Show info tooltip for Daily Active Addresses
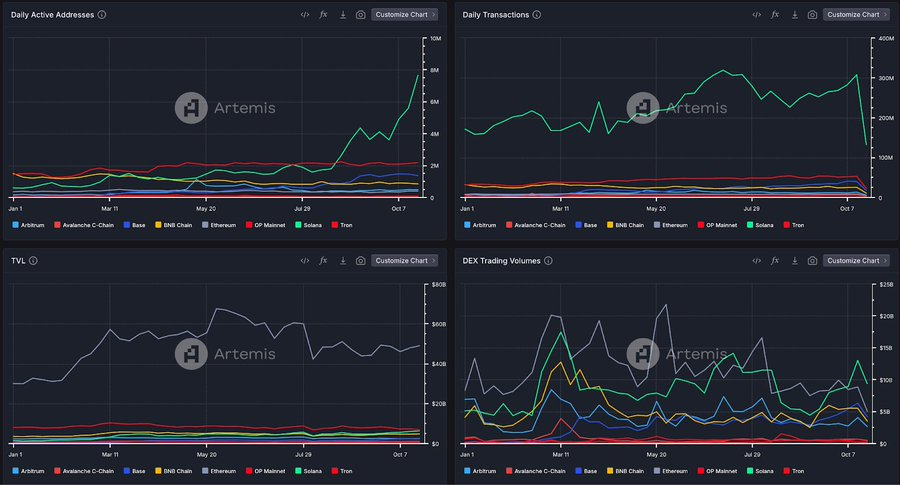Viewport: 900px width, 485px height. pos(103,15)
